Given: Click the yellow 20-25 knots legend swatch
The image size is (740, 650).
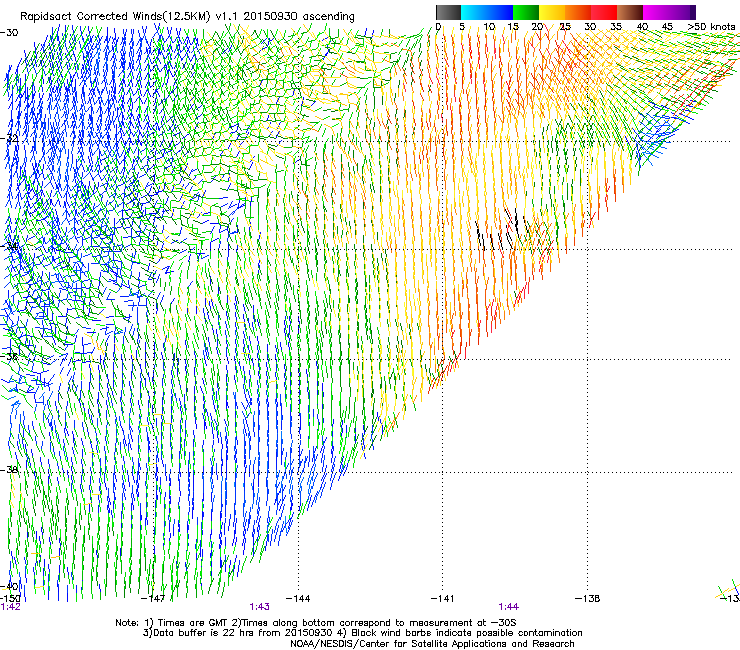Looking at the screenshot, I should pyautogui.click(x=552, y=12).
